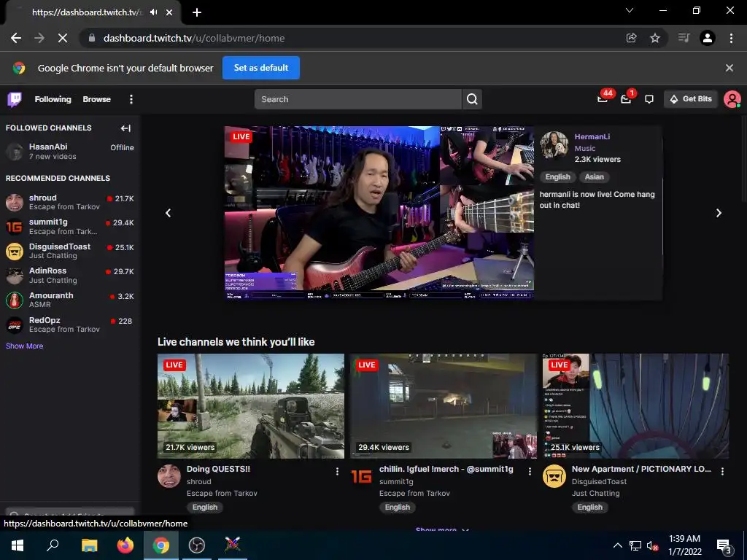Viewport: 747px width, 560px height.
Task: Open the top navigation more options menu
Action: point(131,99)
